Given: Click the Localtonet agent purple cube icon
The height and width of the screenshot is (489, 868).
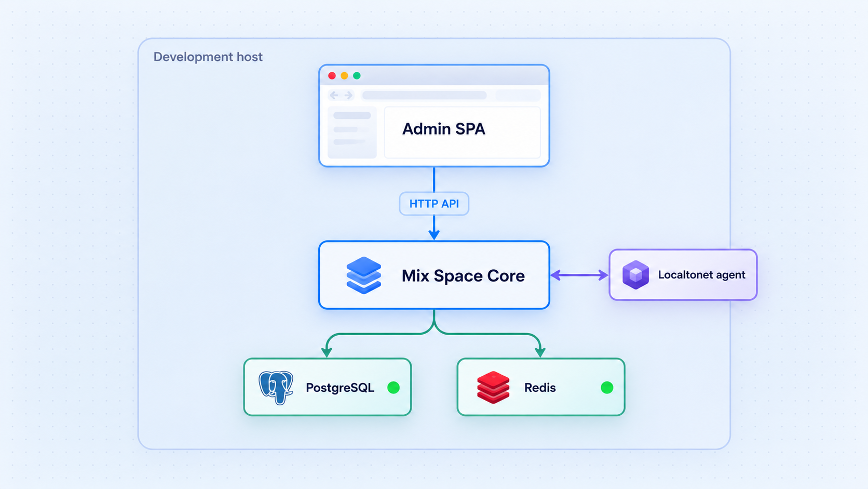Looking at the screenshot, I should (x=635, y=275).
